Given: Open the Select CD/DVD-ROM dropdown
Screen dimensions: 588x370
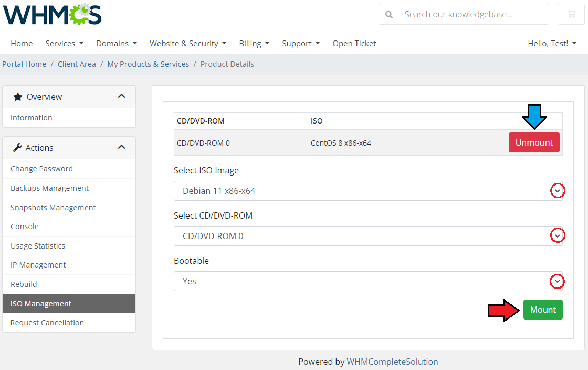Looking at the screenshot, I should [368, 236].
